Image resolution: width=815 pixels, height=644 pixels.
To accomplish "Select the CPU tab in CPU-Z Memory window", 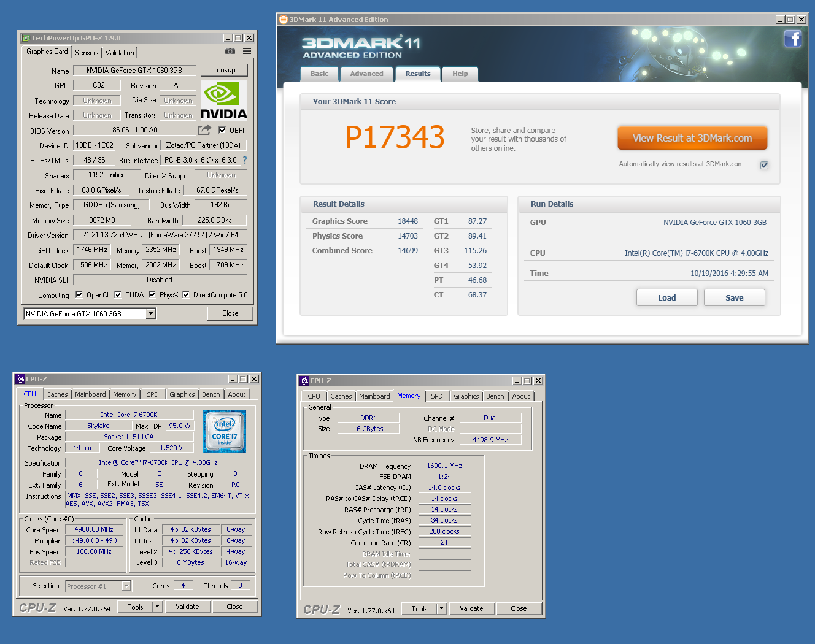I will [314, 396].
